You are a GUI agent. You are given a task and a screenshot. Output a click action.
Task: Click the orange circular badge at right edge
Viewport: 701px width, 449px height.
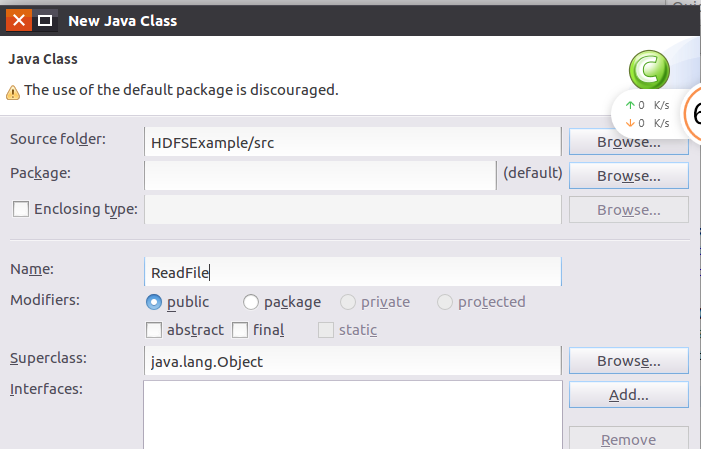tap(693, 114)
